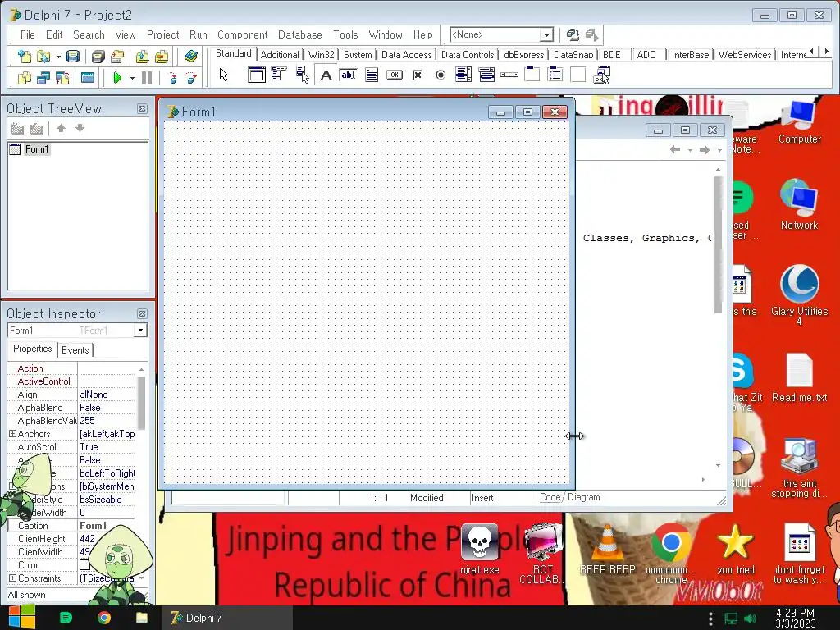Open the File menu

(27, 34)
